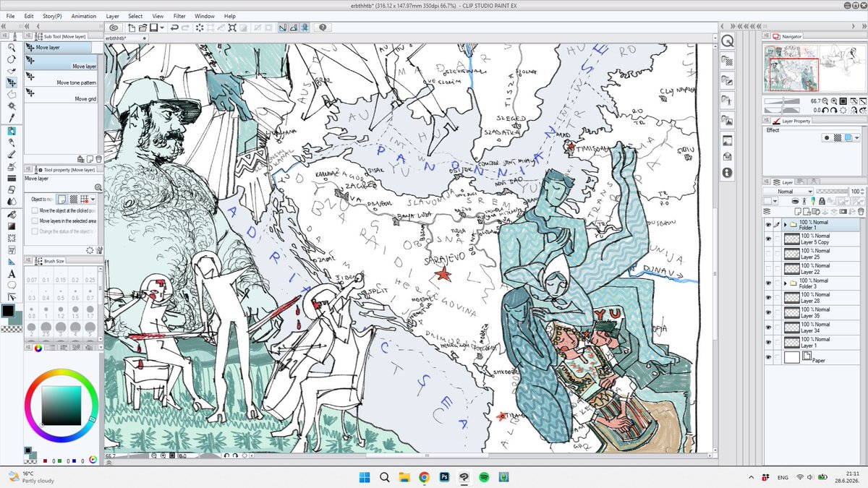Open Save button dropdown arrow
The image size is (868, 488).
[x=163, y=27]
